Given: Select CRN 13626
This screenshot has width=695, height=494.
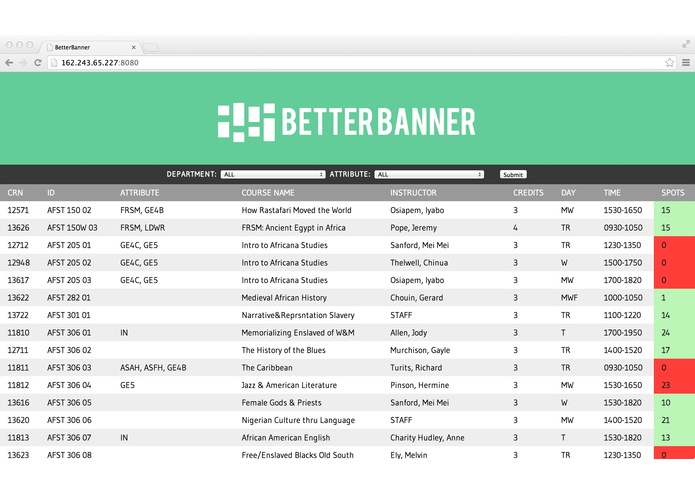Looking at the screenshot, I should 18,228.
